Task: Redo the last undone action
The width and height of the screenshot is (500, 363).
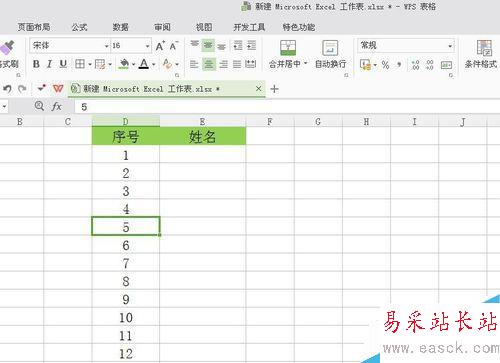Action: (22, 89)
